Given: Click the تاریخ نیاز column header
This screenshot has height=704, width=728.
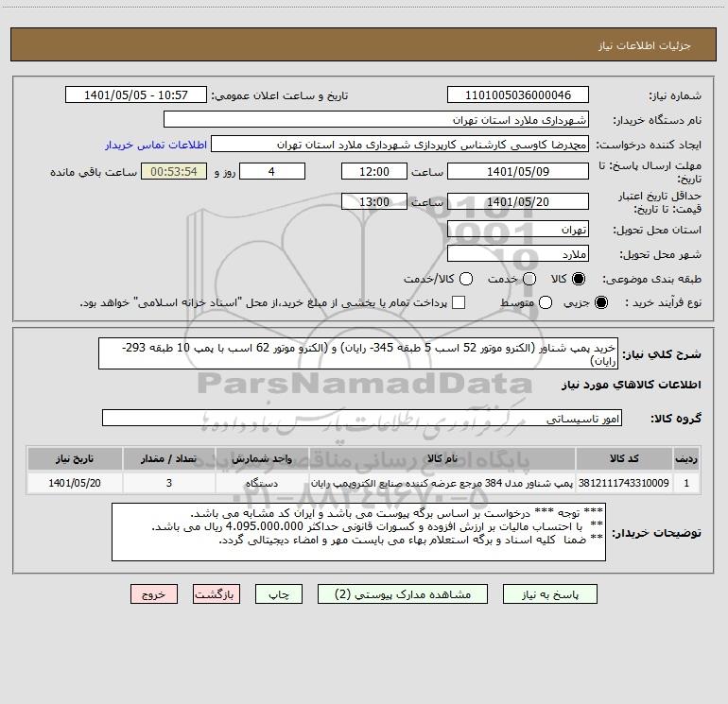Looking at the screenshot, I should (x=75, y=458).
